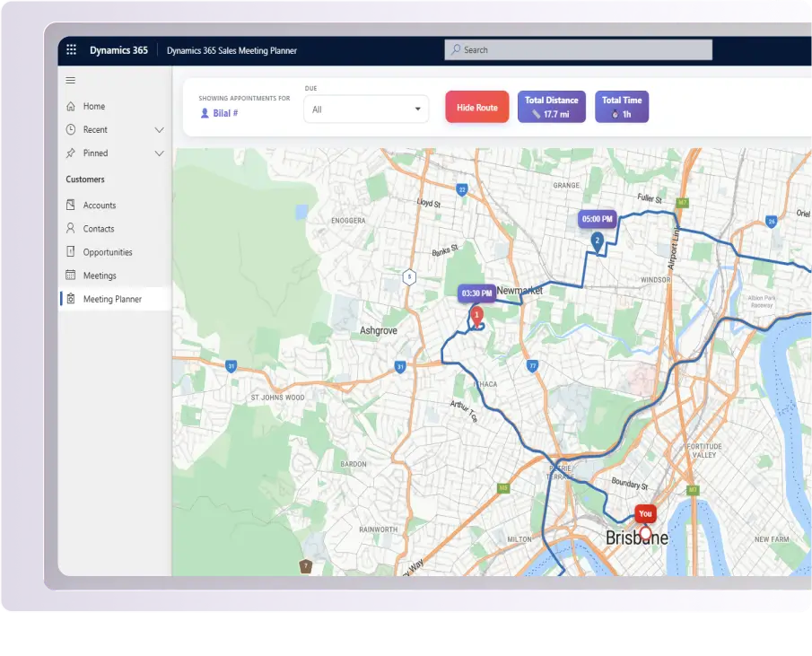Collapse the sidebar with hamburger icon
The image size is (812, 656).
[x=70, y=80]
